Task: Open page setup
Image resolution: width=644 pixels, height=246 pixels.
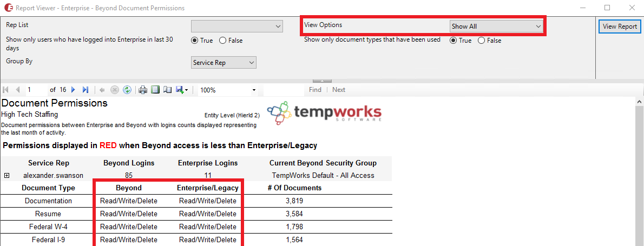Action: [x=167, y=90]
